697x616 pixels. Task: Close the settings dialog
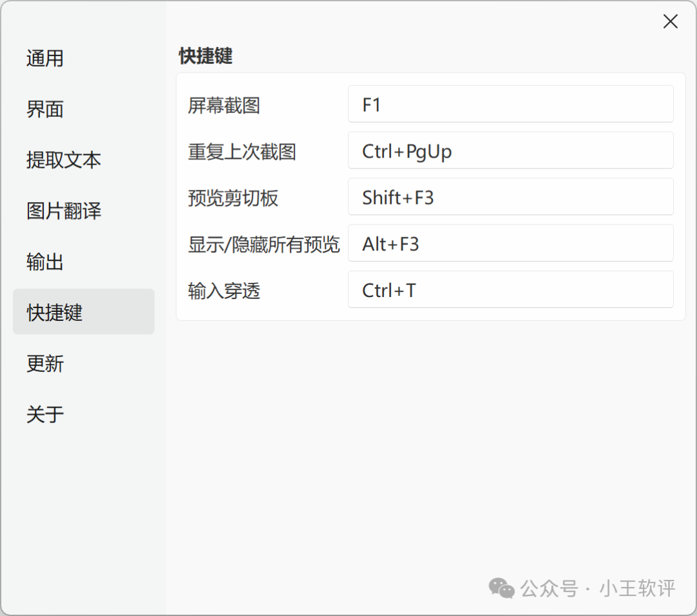[x=670, y=21]
